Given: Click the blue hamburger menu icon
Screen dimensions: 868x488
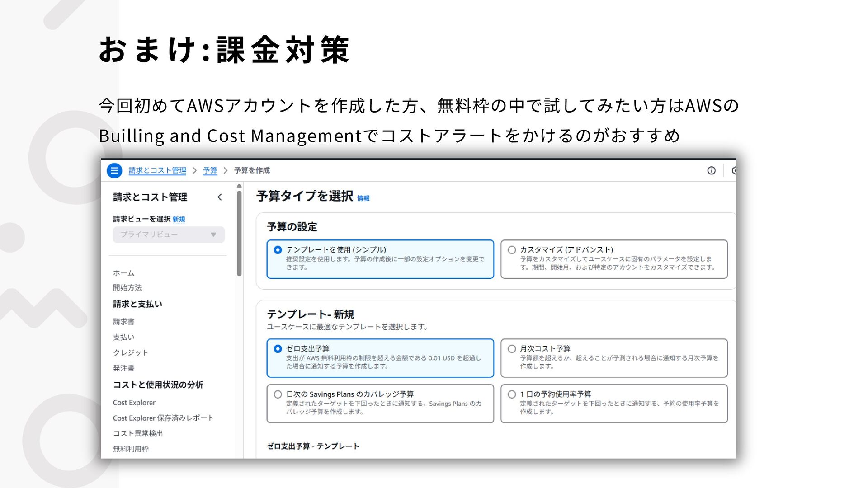Looking at the screenshot, I should (x=114, y=170).
